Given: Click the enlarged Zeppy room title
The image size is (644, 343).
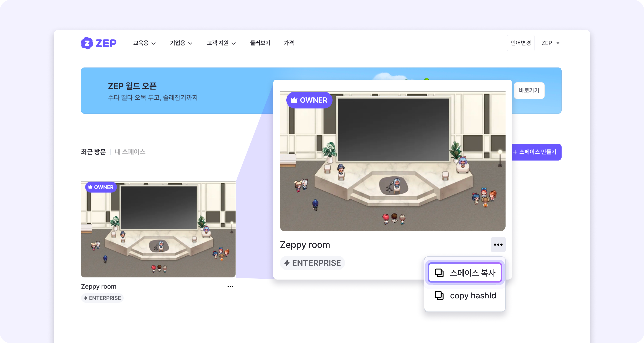Looking at the screenshot, I should [305, 245].
